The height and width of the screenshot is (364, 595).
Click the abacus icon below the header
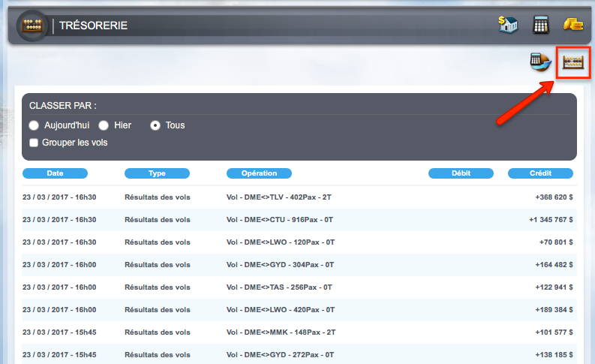tap(573, 62)
